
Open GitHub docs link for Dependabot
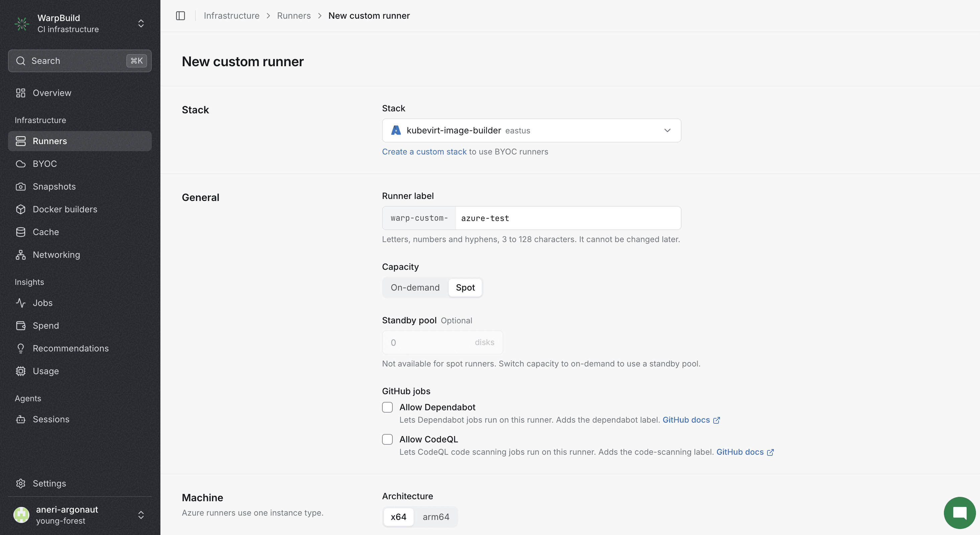pos(691,420)
